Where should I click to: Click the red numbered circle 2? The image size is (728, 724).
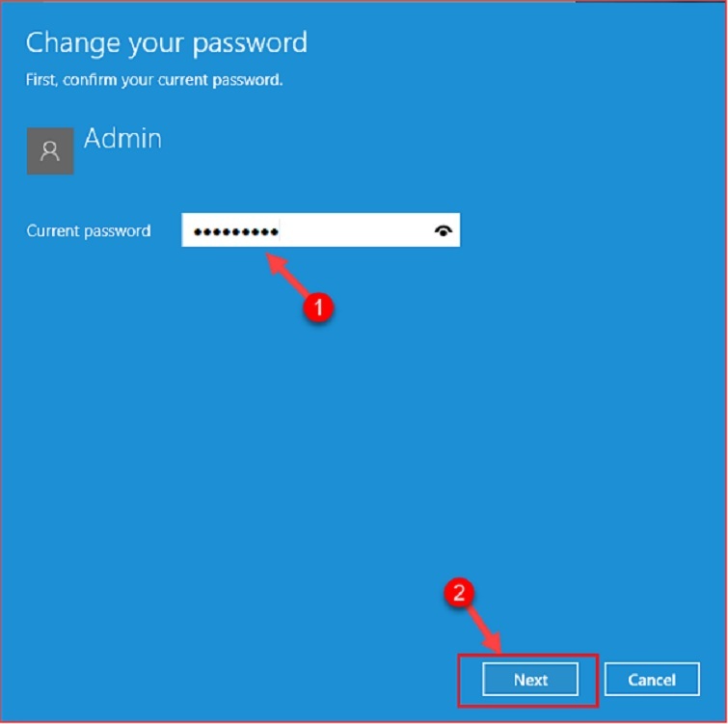[x=459, y=593]
